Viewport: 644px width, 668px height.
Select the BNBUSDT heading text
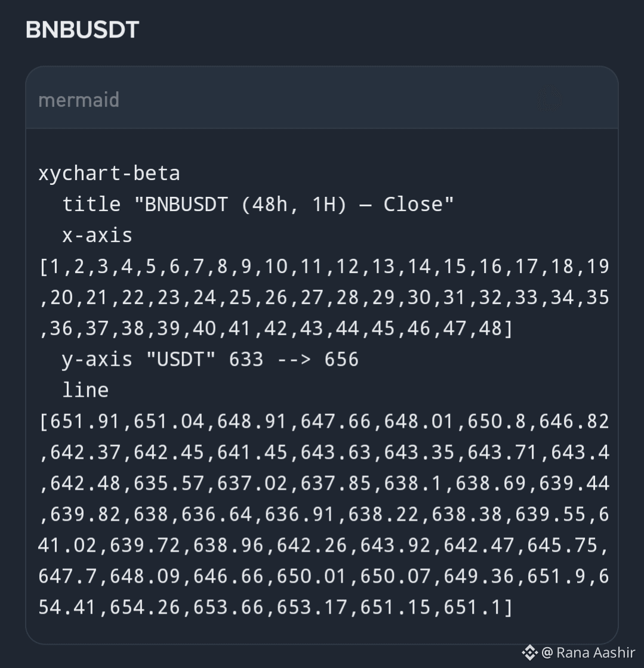click(x=82, y=30)
